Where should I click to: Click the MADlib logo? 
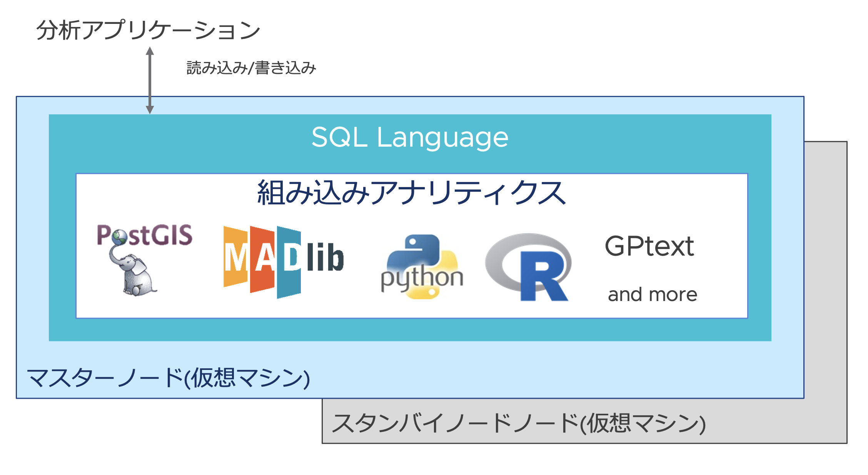point(283,261)
